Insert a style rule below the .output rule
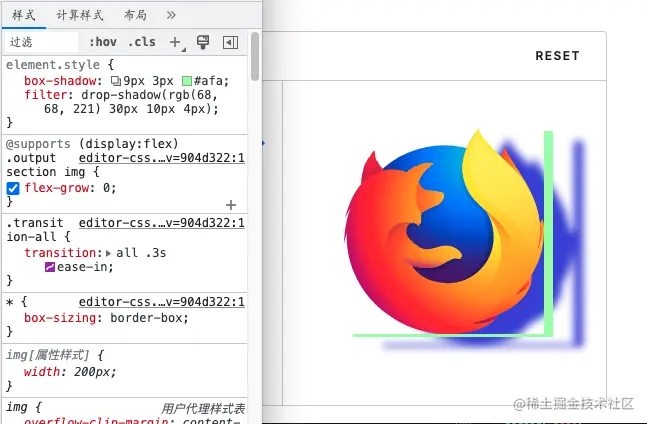Screen dimensions: 647x424 click(231, 205)
